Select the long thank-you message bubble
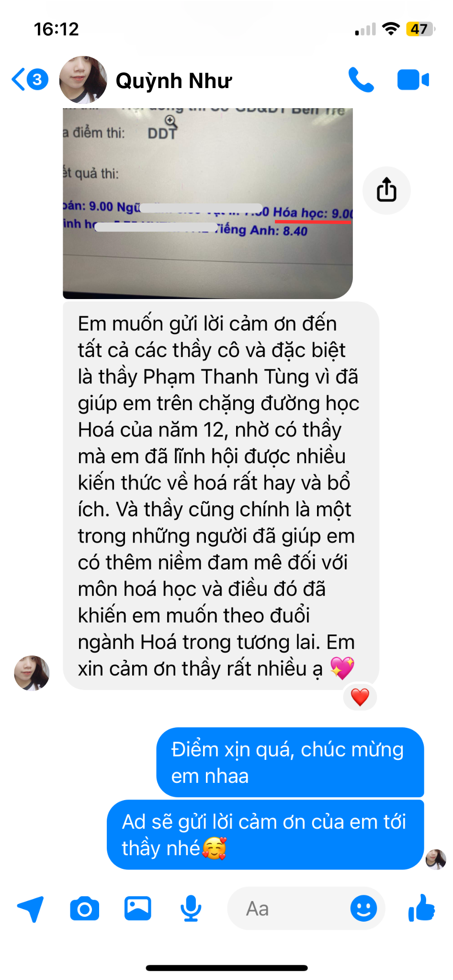 click(x=221, y=496)
